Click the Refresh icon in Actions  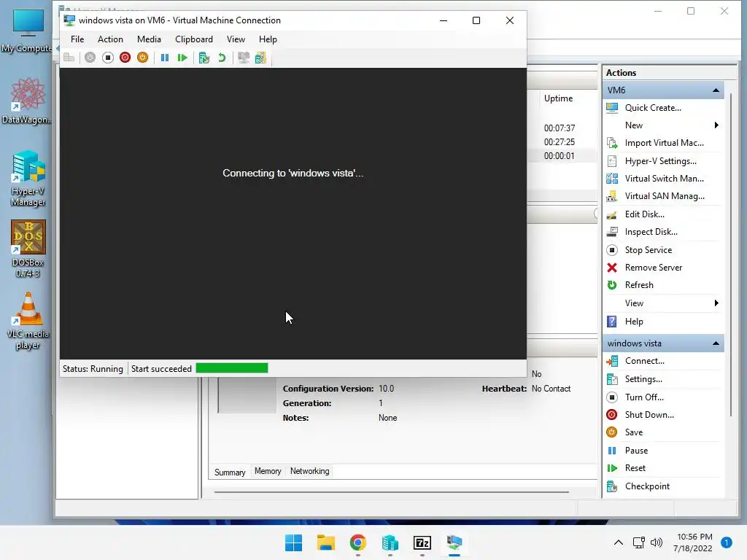(612, 285)
